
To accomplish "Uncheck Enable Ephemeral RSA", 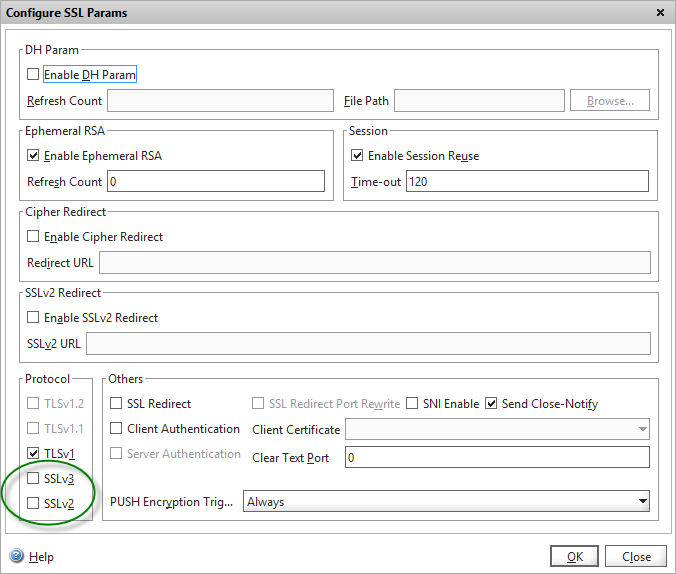I will pyautogui.click(x=34, y=156).
